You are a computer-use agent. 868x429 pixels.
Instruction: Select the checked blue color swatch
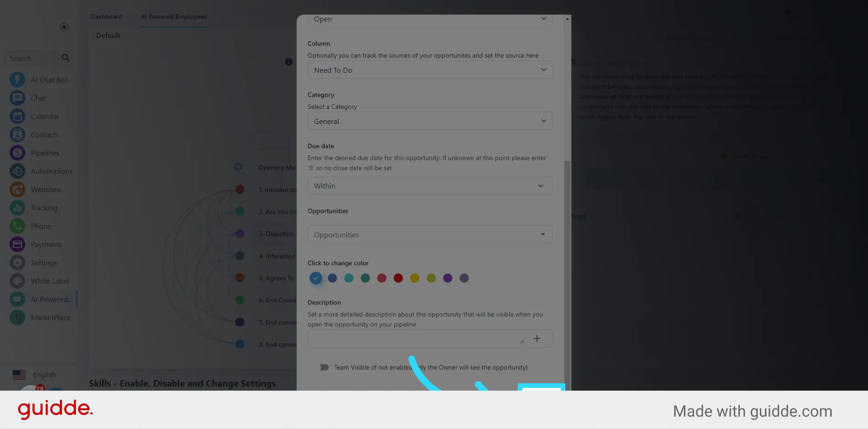pyautogui.click(x=316, y=278)
